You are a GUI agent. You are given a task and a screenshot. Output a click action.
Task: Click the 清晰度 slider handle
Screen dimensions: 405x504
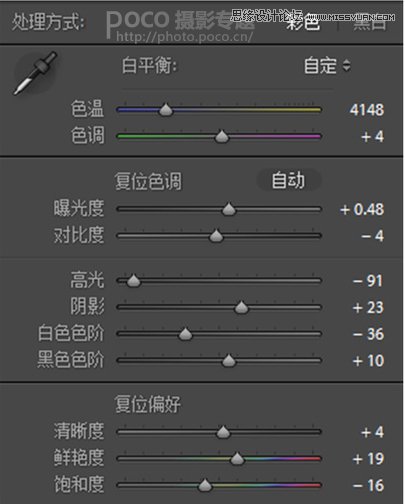223,432
